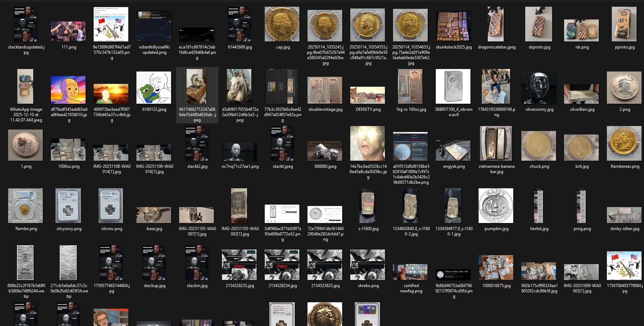Screen dimensions: 644x326
Task: Select the 6169122.jpeg meme thumbnail
Action: (x=154, y=87)
